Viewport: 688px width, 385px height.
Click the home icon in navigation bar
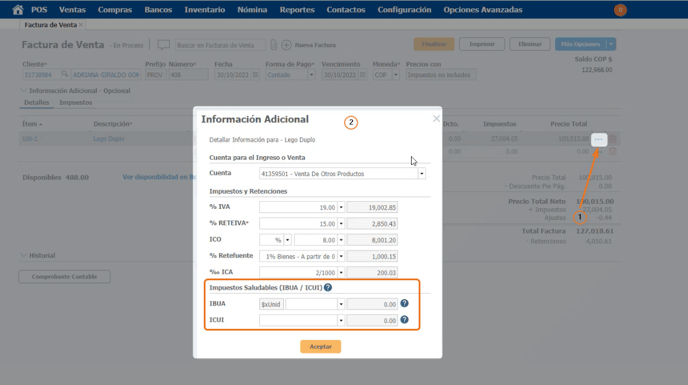[x=18, y=10]
